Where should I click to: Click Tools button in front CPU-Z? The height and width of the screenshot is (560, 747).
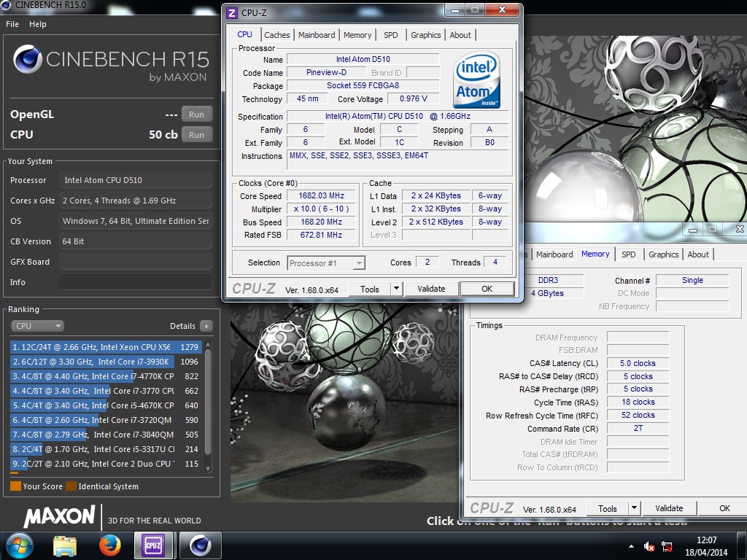370,289
